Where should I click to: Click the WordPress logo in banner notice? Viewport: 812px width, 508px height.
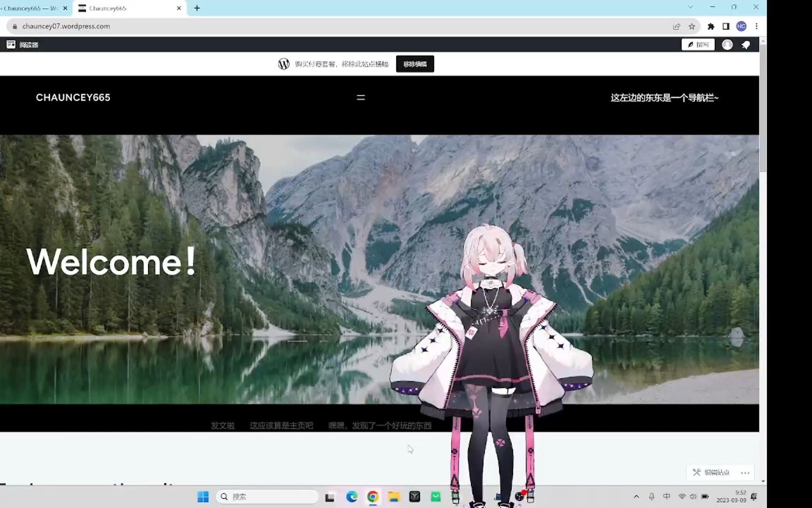[x=283, y=64]
